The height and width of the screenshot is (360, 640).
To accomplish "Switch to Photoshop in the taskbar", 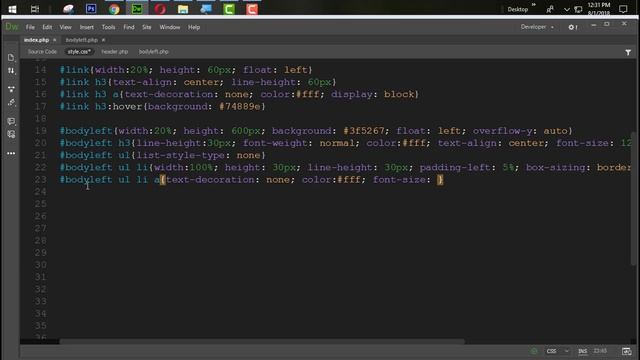I will 91,9.
